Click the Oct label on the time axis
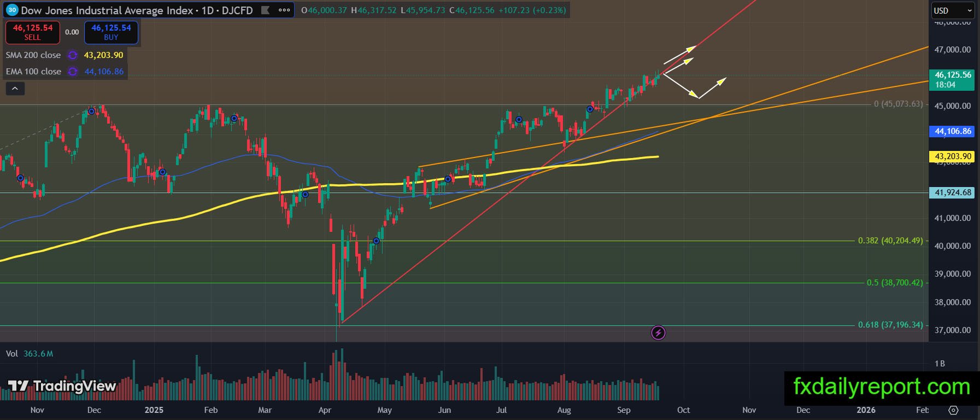The image size is (980, 420). click(x=683, y=410)
